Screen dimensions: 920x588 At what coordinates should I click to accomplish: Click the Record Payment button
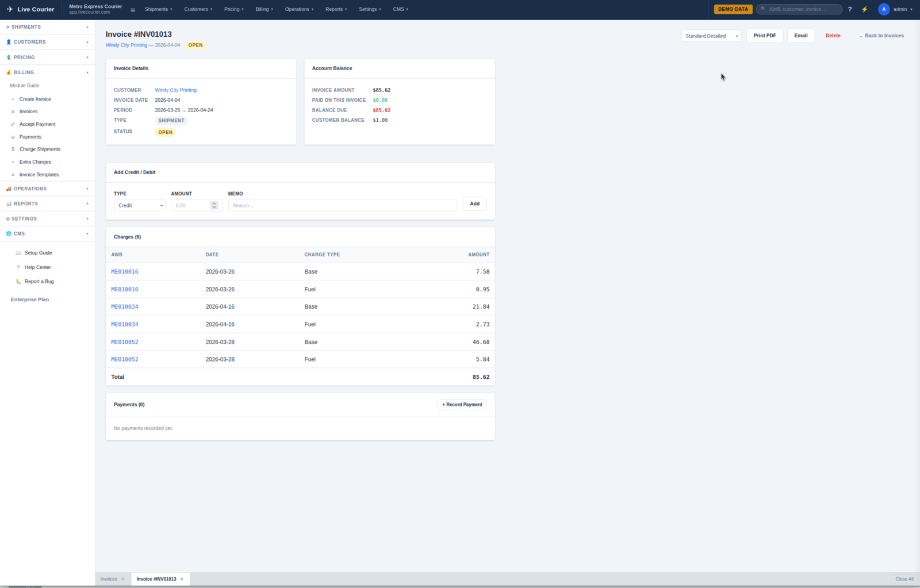(462, 405)
